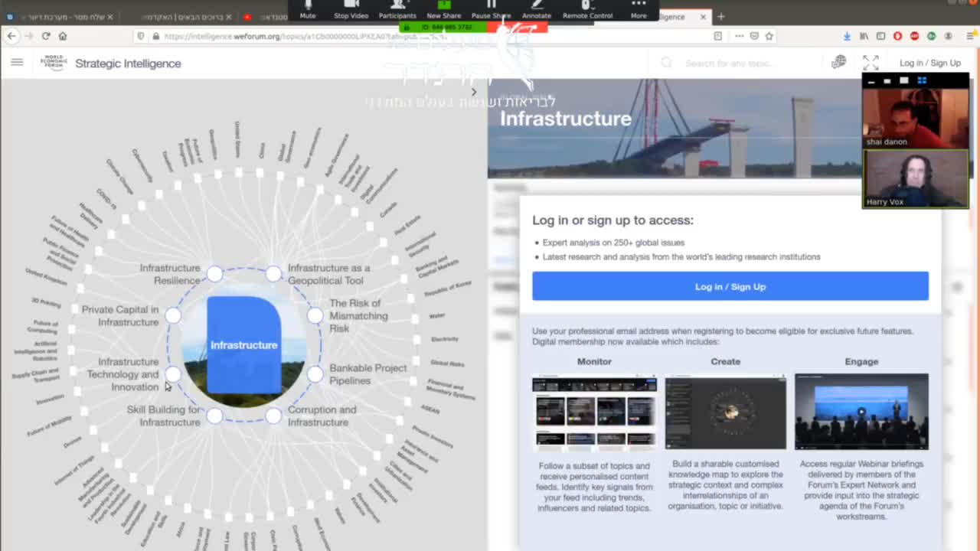This screenshot has width=980, height=551.
Task: Save page to Pocket
Action: coord(754,36)
